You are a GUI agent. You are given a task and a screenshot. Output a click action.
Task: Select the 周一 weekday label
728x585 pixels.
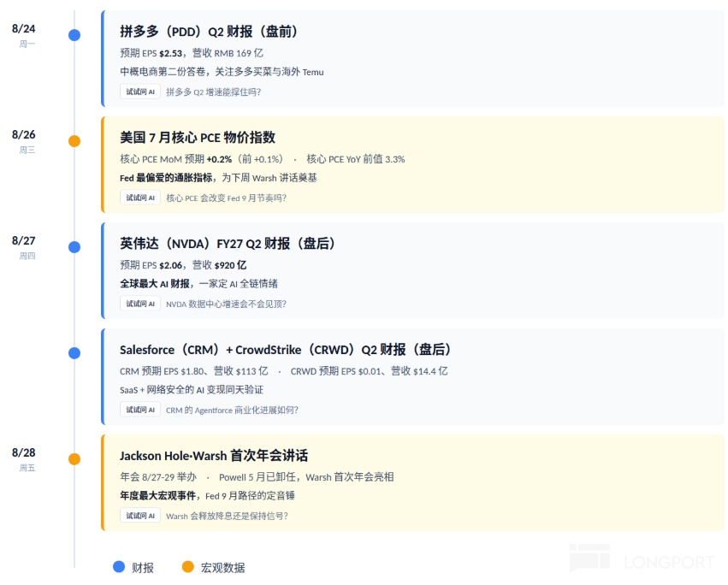27,44
